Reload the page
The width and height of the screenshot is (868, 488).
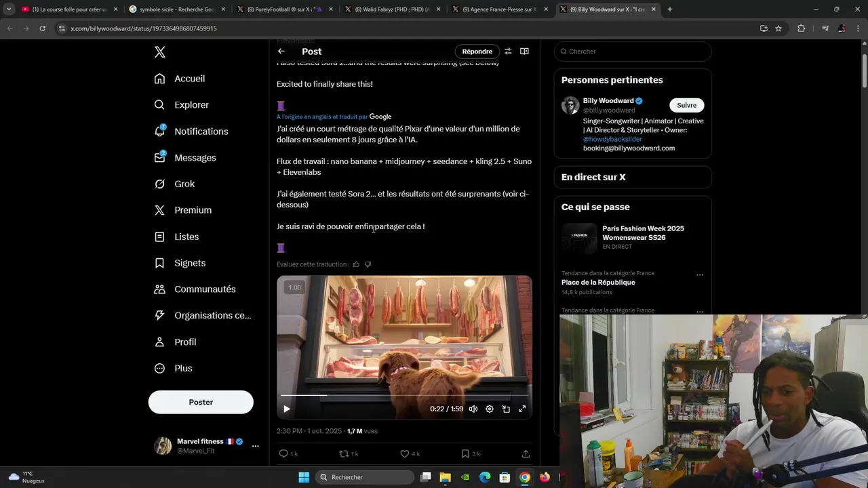pyautogui.click(x=42, y=28)
